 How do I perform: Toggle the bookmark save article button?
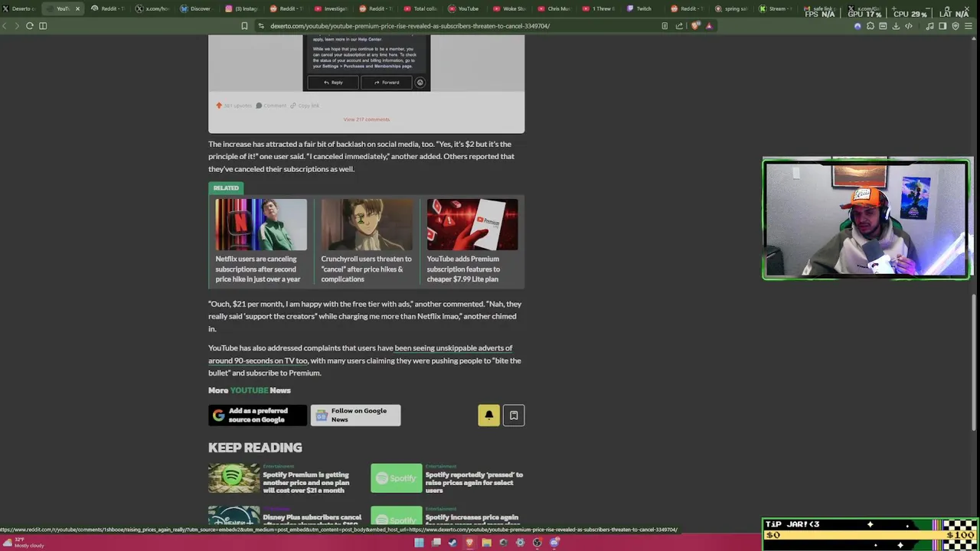(x=514, y=416)
